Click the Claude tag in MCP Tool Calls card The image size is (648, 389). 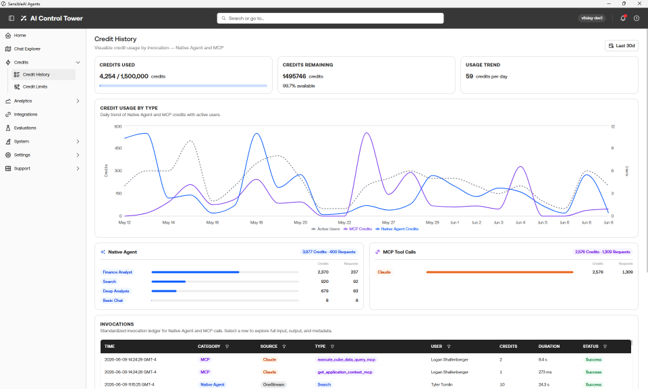pyautogui.click(x=384, y=272)
